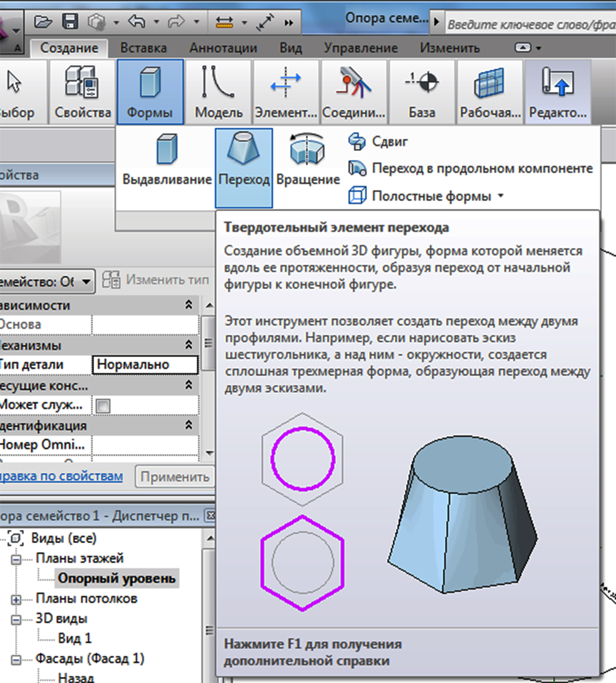Click the Рабочая плоскость panel icon
616x683 pixels.
pos(490,92)
